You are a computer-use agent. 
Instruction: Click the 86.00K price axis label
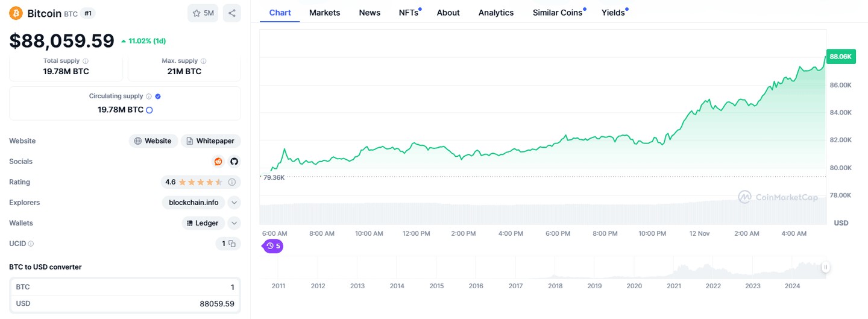(x=840, y=85)
